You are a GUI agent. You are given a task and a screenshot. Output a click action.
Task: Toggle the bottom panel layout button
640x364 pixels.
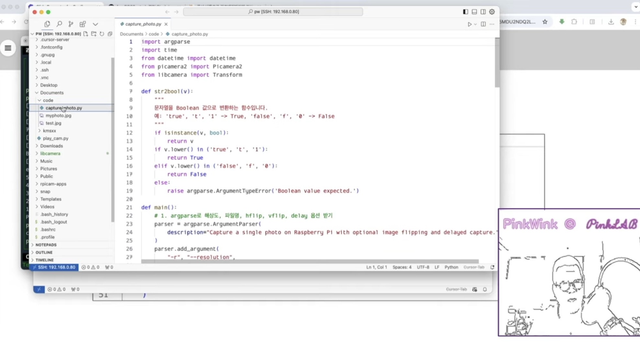tap(474, 12)
